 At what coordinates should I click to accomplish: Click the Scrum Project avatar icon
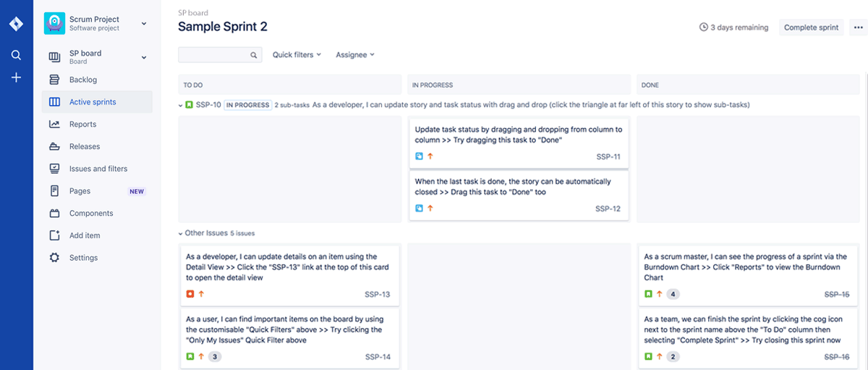(x=54, y=23)
